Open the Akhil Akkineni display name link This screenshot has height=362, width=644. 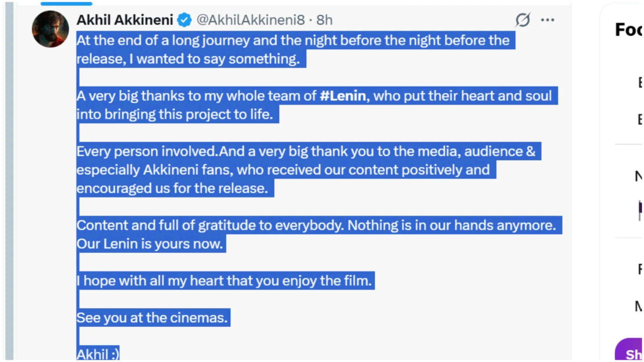pyautogui.click(x=125, y=20)
